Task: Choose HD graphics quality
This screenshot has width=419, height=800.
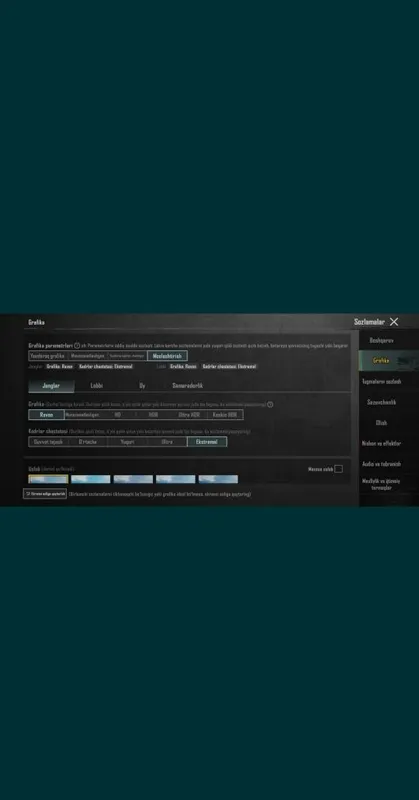Action: [x=118, y=415]
